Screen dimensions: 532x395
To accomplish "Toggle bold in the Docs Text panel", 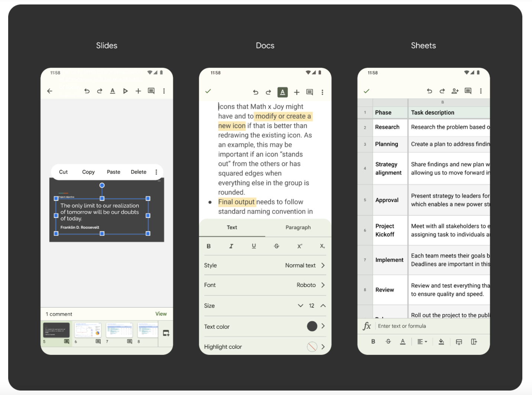I will [x=208, y=246].
